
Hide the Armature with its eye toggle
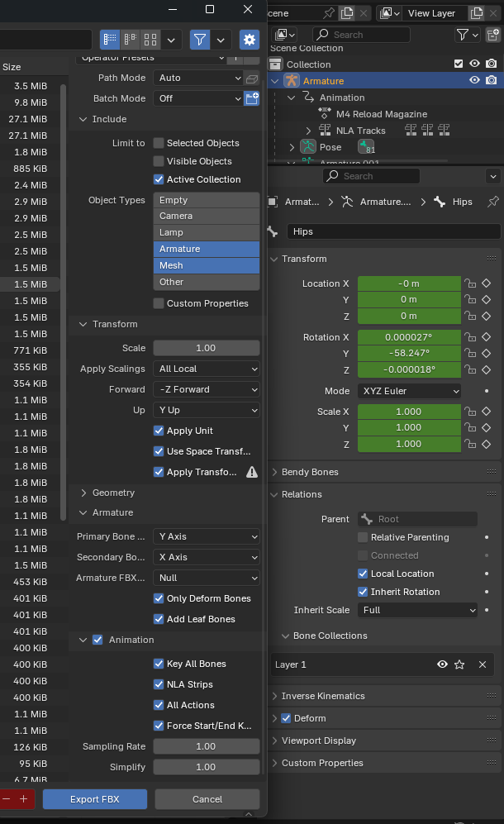[x=473, y=80]
